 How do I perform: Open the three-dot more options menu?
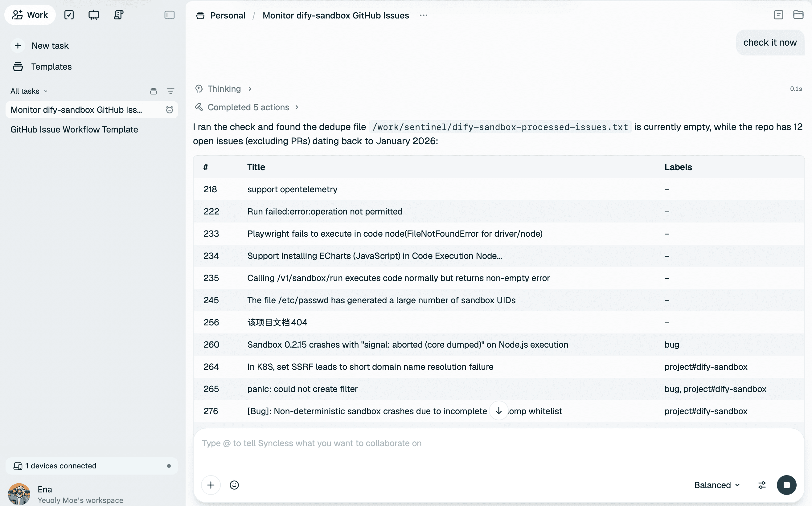click(423, 15)
